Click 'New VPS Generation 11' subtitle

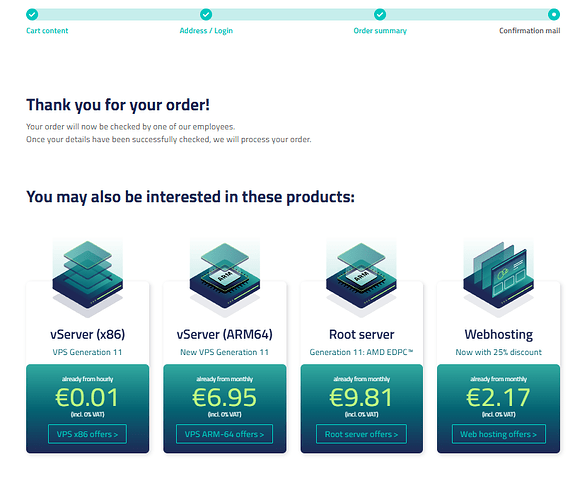225,352
